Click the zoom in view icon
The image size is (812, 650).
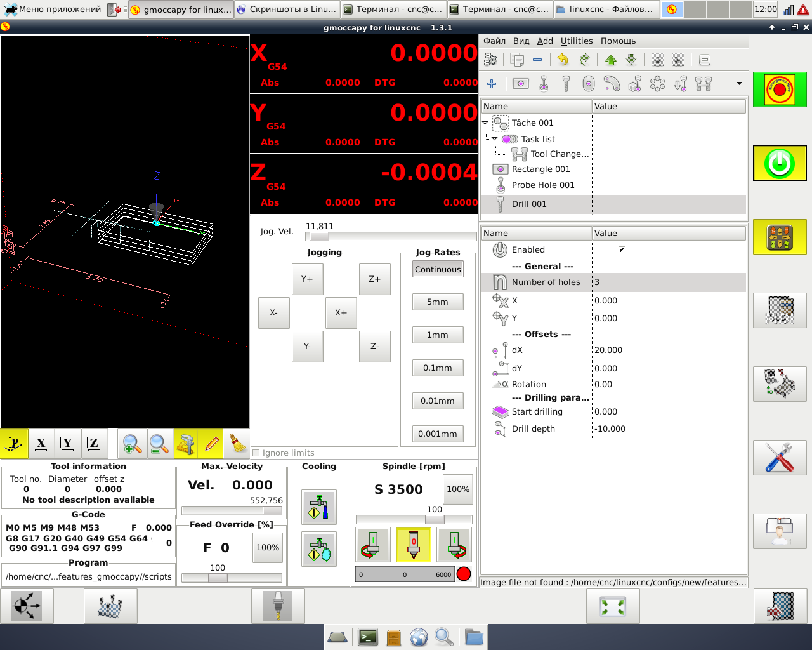[x=132, y=444]
